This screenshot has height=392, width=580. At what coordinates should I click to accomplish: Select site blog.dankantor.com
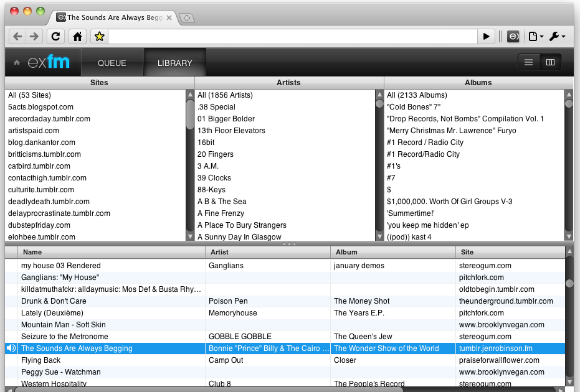coord(95,142)
